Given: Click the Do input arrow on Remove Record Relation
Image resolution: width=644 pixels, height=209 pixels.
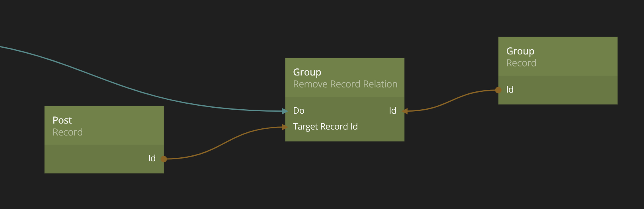Looking at the screenshot, I should coord(284,111).
